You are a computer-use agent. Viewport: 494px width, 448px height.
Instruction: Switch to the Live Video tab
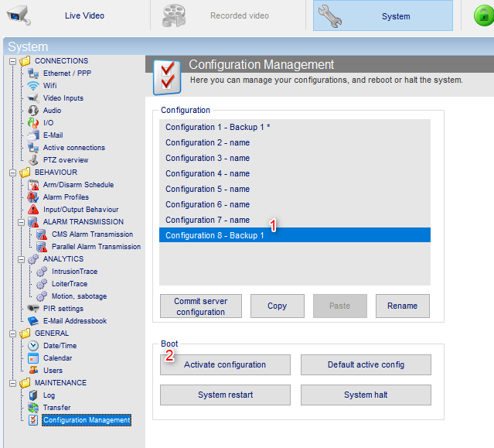pos(84,15)
